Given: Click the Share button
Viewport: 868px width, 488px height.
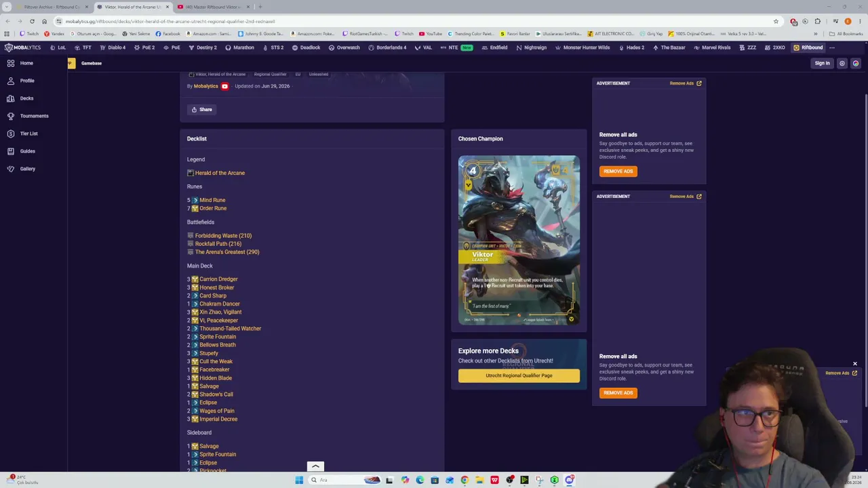Looking at the screenshot, I should [x=201, y=110].
